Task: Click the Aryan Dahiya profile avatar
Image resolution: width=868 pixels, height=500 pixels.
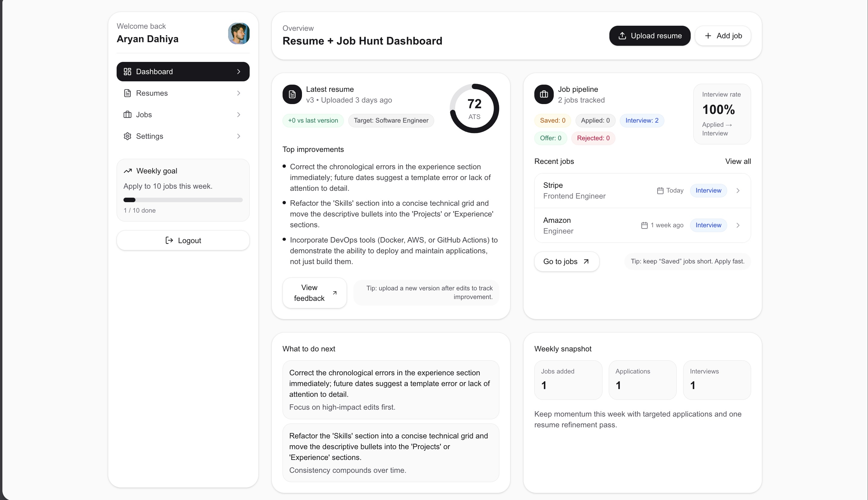Action: [239, 33]
